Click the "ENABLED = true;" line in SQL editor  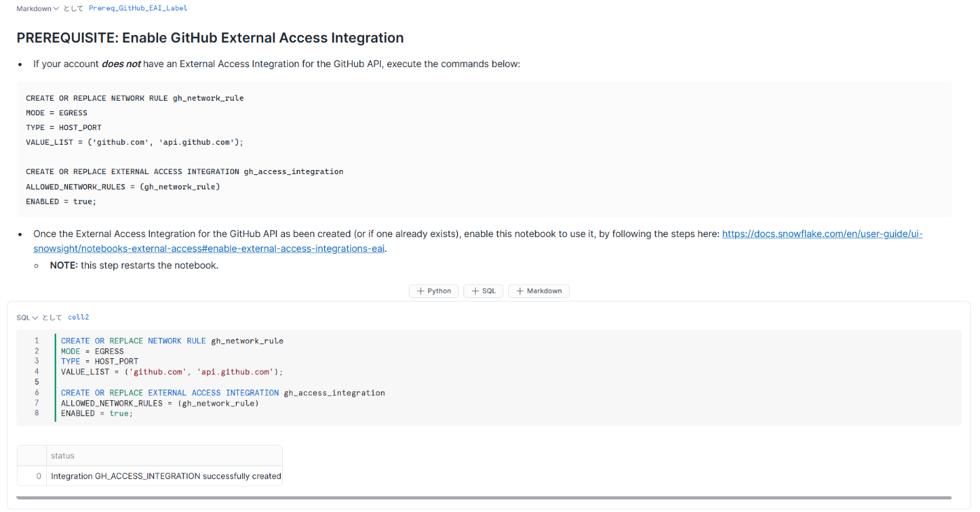(x=97, y=413)
